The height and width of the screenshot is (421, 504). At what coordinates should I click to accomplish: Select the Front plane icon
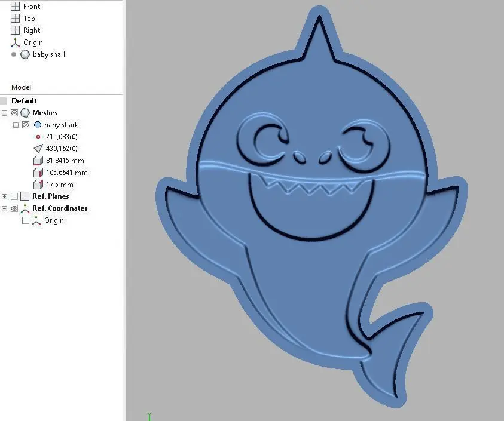point(15,7)
